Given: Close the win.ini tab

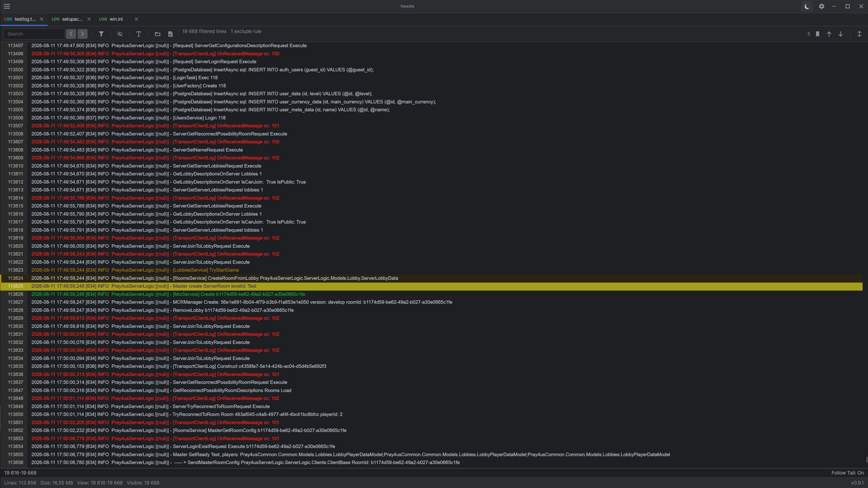Looking at the screenshot, I should pos(136,19).
